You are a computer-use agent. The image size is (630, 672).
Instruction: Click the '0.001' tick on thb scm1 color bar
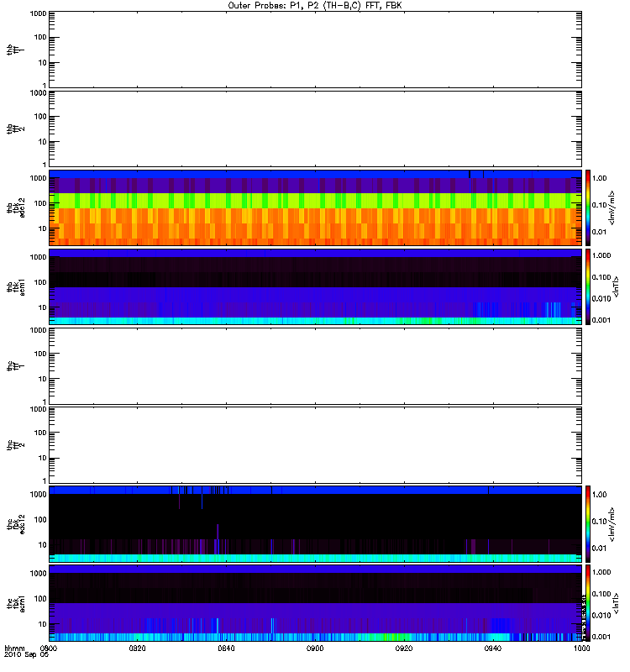point(601,320)
